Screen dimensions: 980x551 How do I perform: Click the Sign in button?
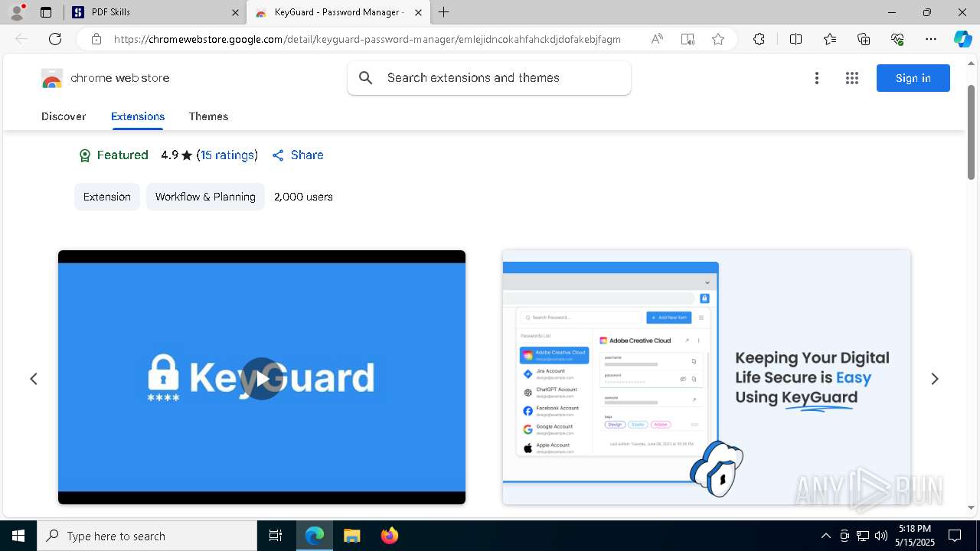pyautogui.click(x=913, y=78)
